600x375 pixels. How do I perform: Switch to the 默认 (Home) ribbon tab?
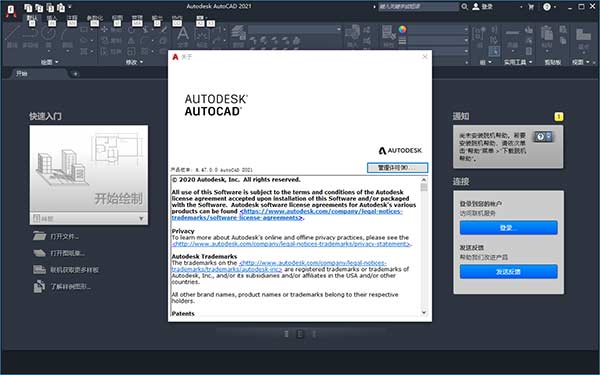[x=32, y=18]
